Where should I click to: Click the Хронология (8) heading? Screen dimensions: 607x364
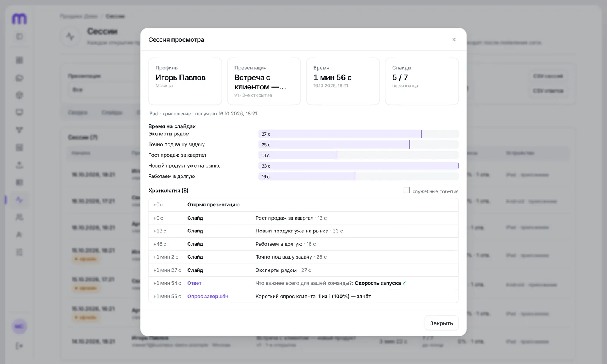pyautogui.click(x=168, y=191)
